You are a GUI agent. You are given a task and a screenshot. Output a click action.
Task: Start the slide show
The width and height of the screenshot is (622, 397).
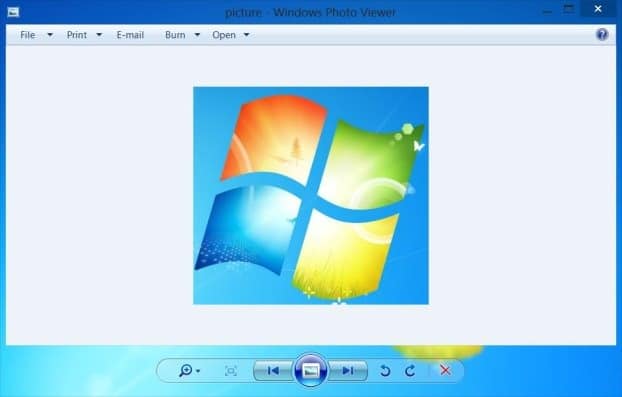click(311, 370)
